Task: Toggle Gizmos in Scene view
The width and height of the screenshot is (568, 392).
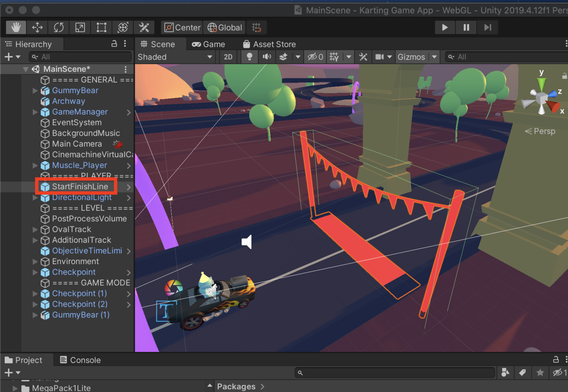Action: click(411, 57)
